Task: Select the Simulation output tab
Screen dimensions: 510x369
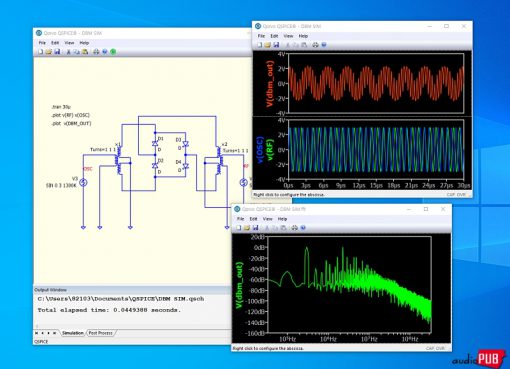Action: pos(73,333)
